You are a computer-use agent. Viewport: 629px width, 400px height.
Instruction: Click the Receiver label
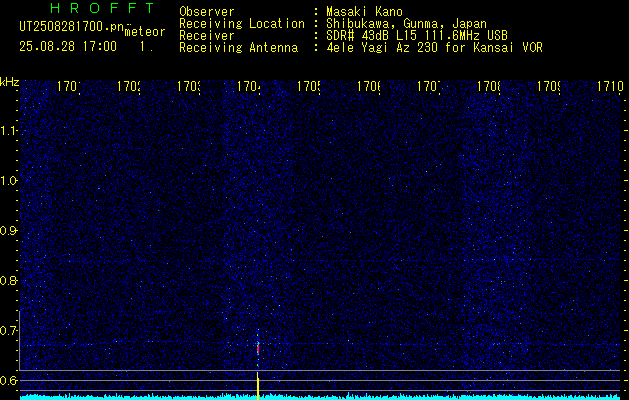pos(207,36)
